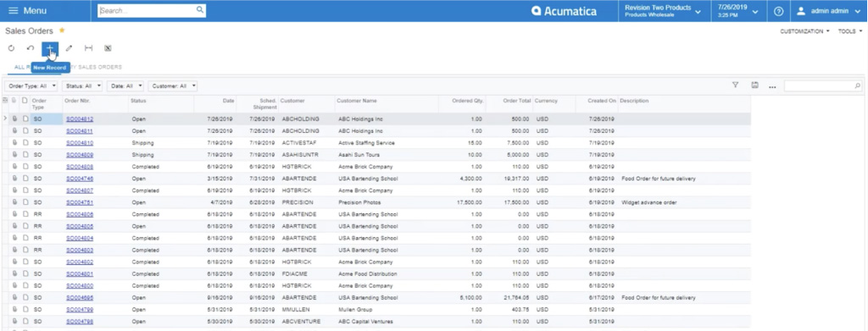Open the main Menu hamburger icon
The width and height of the screenshot is (868, 331).
pos(14,11)
